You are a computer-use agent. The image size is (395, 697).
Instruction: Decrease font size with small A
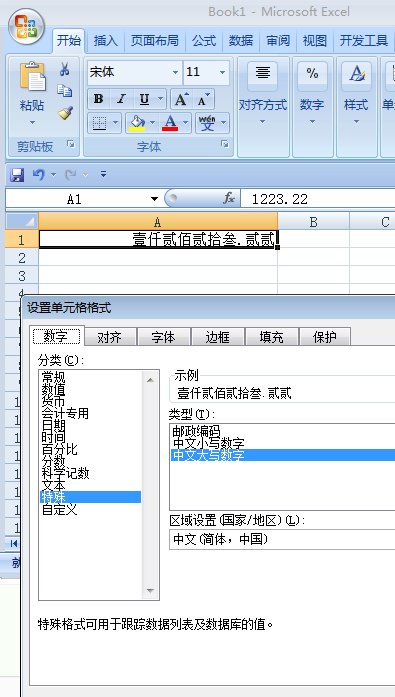(x=203, y=99)
